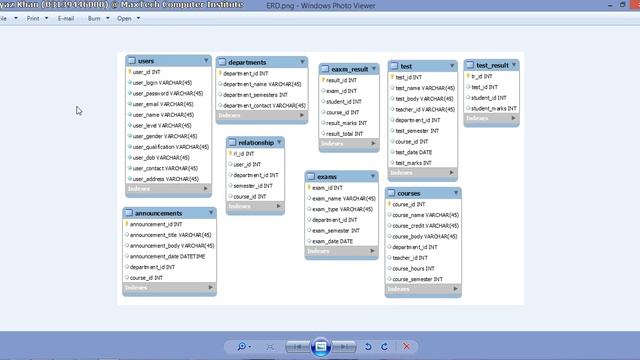Start the slide show
The width and height of the screenshot is (640, 360).
[x=321, y=347]
